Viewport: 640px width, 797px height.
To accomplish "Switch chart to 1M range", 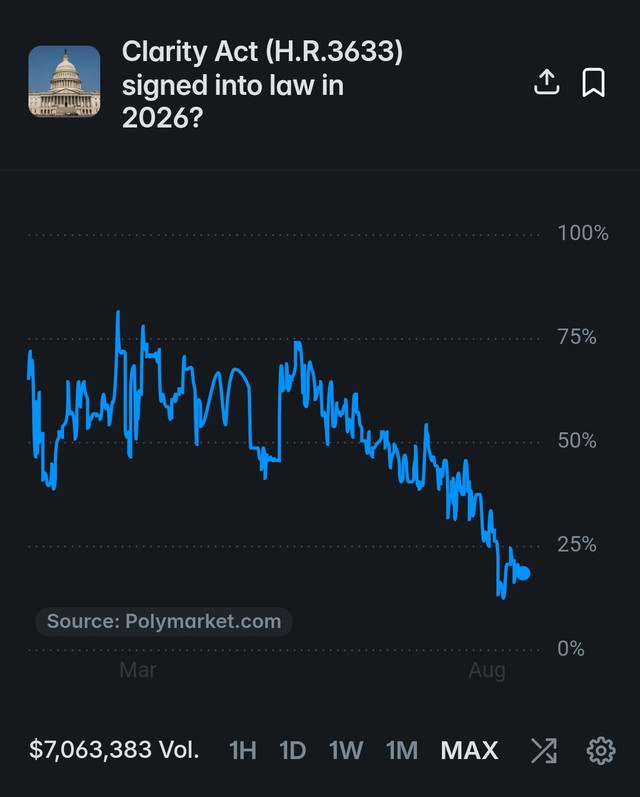I will point(402,751).
